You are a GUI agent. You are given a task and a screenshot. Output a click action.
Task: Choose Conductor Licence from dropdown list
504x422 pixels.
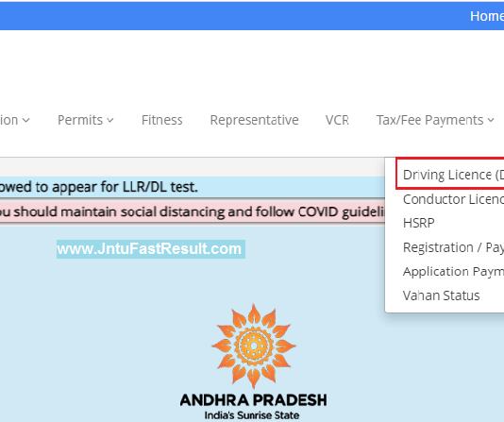(x=453, y=199)
